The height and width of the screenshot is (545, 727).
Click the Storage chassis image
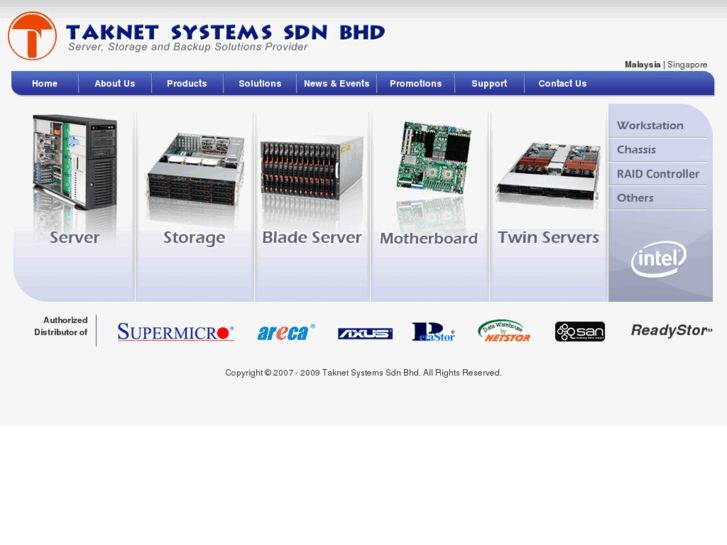[x=195, y=169]
